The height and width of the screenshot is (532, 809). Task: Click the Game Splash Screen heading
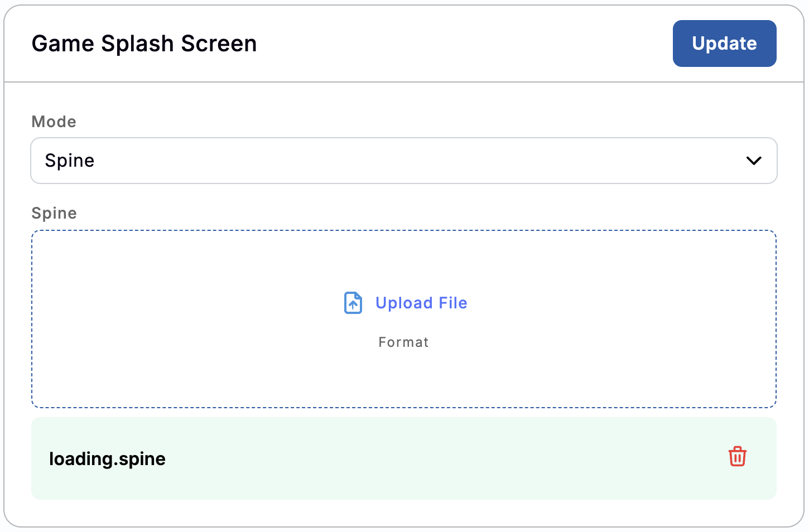[x=144, y=43]
